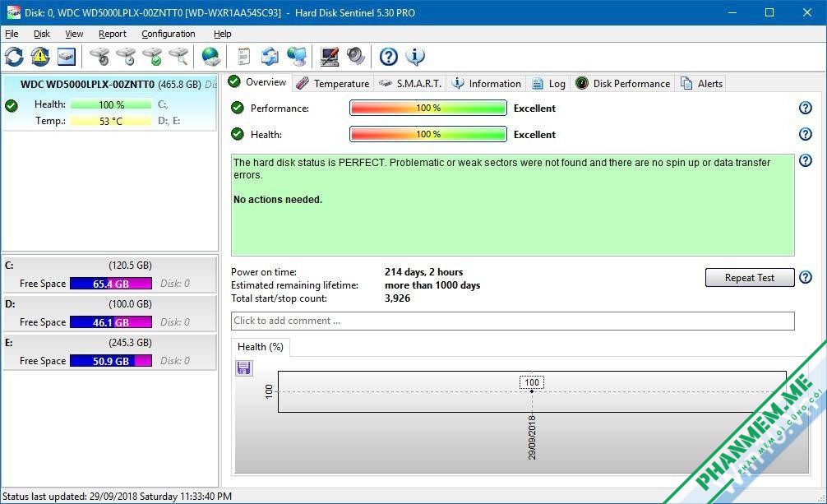Open the File menu

click(12, 34)
